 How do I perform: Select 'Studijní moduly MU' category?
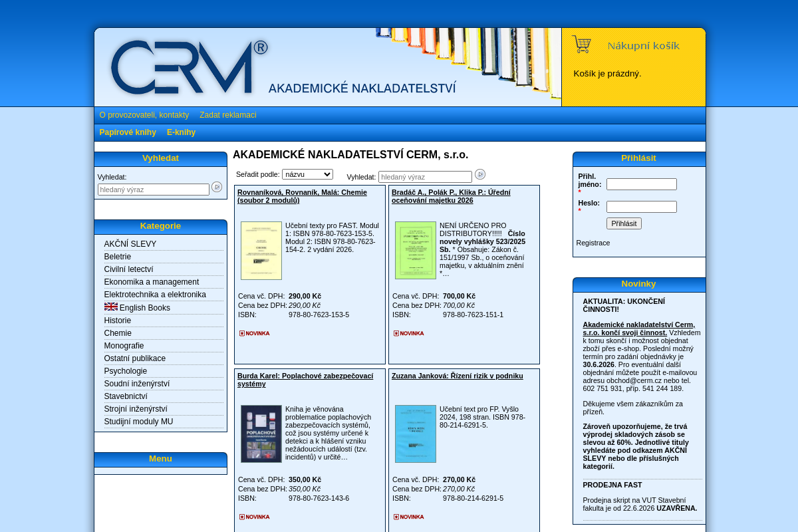pos(138,422)
